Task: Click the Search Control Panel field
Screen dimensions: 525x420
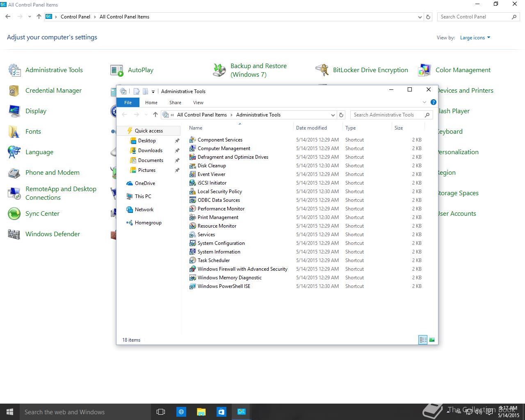Action: (478, 17)
